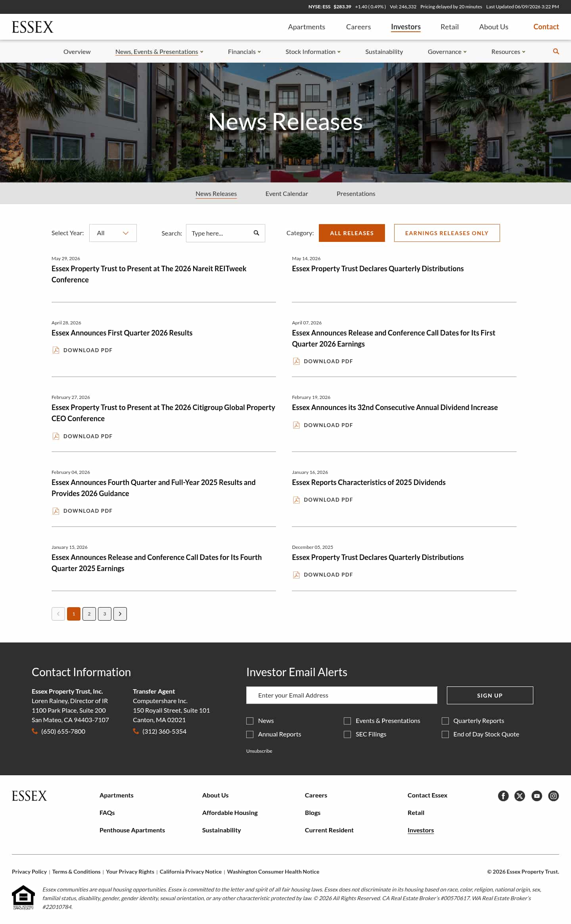
Task: Open Contact in top nav
Action: point(546,27)
